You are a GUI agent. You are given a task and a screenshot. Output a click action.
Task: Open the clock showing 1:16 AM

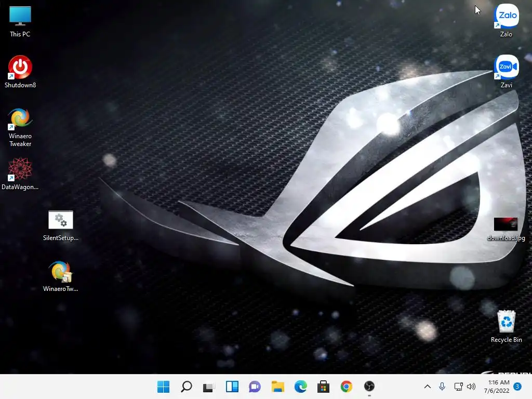[x=497, y=387]
